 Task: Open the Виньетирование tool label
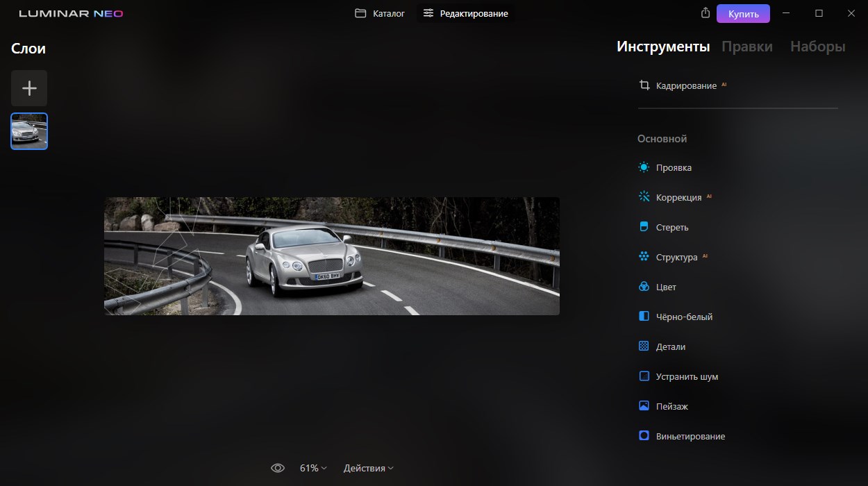point(690,437)
